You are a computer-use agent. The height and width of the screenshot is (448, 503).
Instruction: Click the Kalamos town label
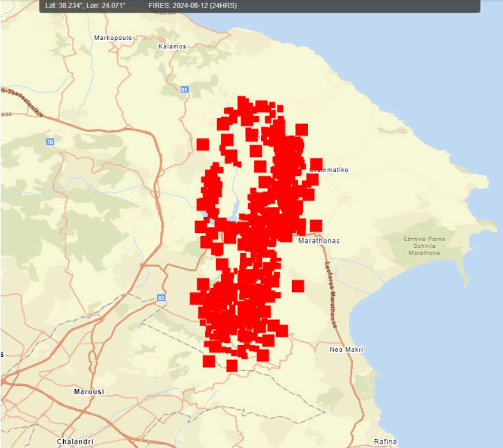coord(172,47)
